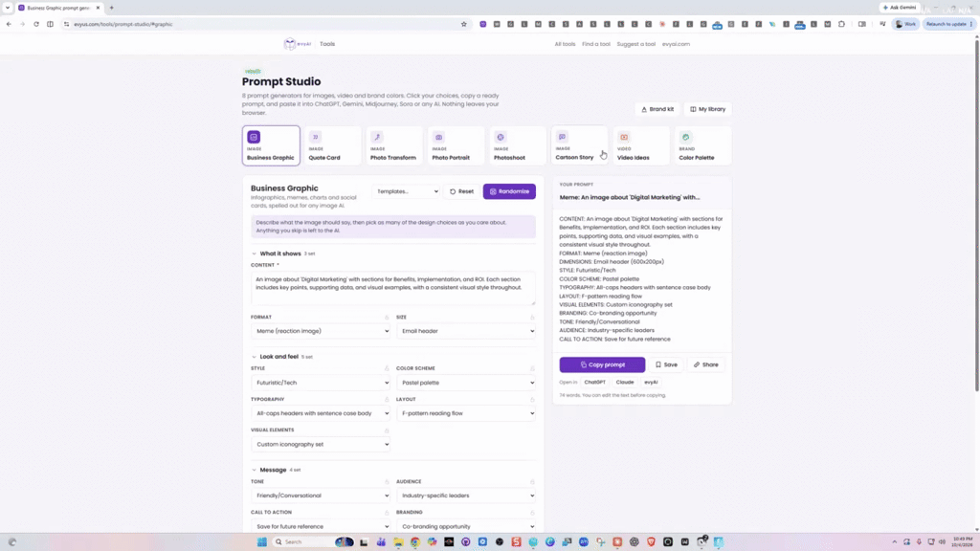Open the prompt in ChatGPT
This screenshot has height=551, width=980.
(x=594, y=383)
